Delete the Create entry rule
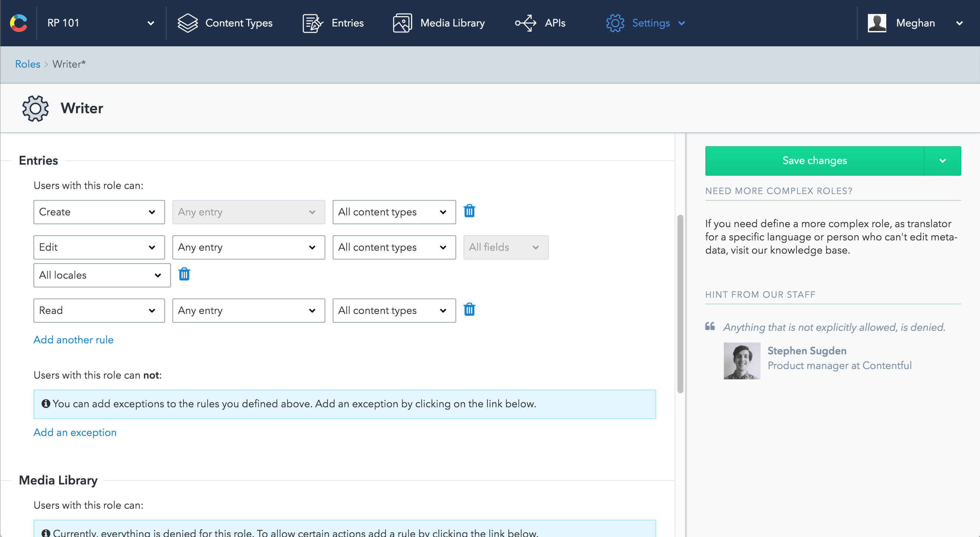980x537 pixels. click(x=469, y=211)
